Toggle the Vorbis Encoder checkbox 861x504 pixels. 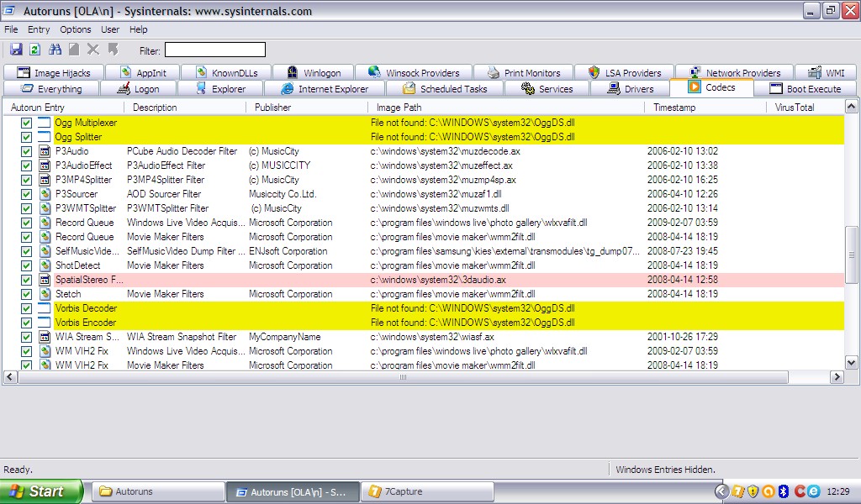pos(26,323)
